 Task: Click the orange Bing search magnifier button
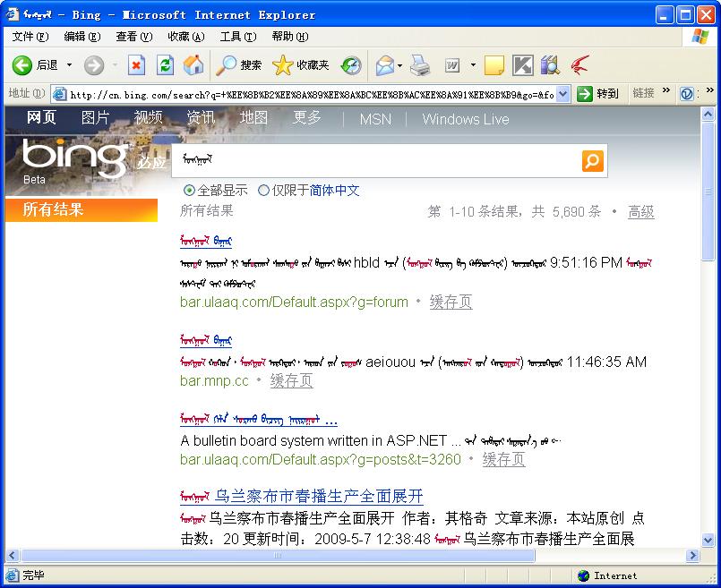[x=593, y=161]
